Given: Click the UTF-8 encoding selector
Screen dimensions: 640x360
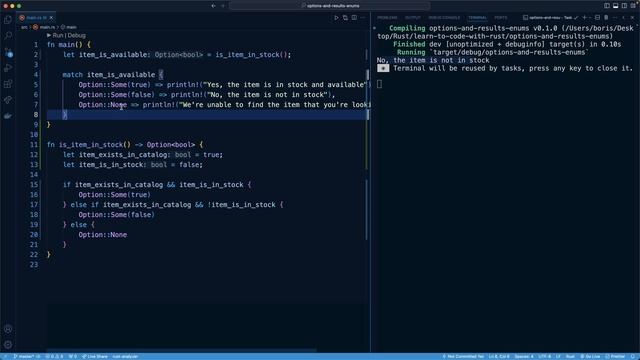Looking at the screenshot, I should 544,356.
